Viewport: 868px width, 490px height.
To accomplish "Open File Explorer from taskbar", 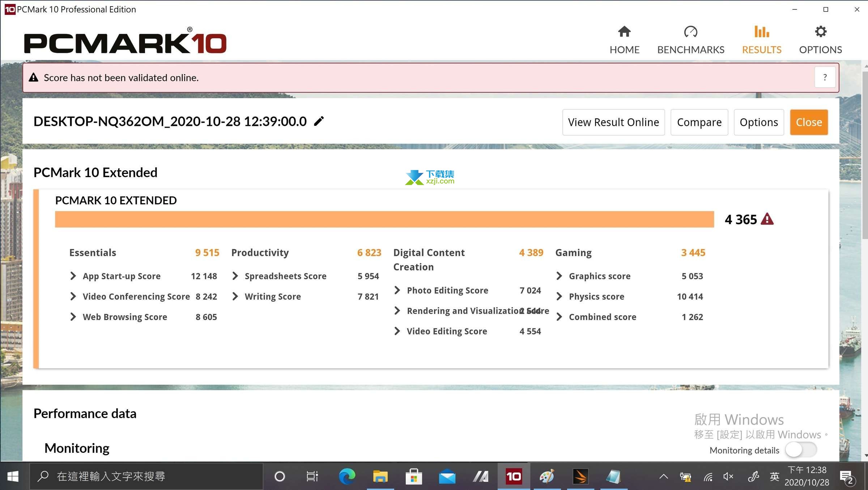I will (x=380, y=476).
